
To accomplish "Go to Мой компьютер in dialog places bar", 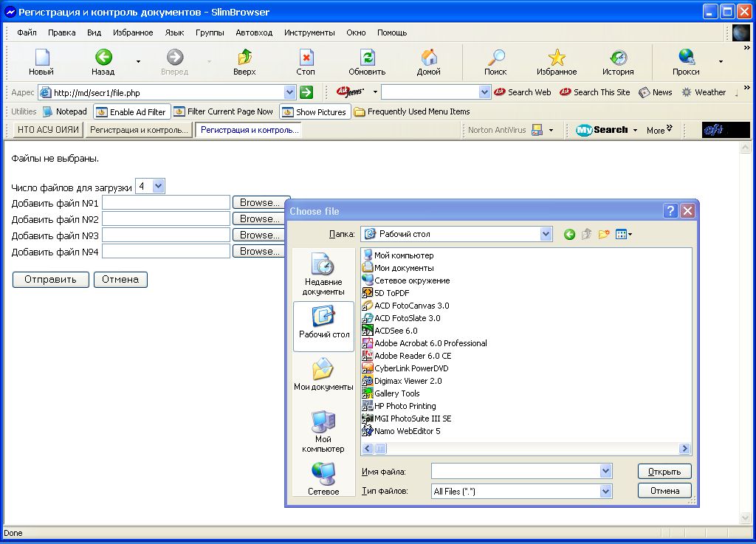I will click(x=323, y=432).
